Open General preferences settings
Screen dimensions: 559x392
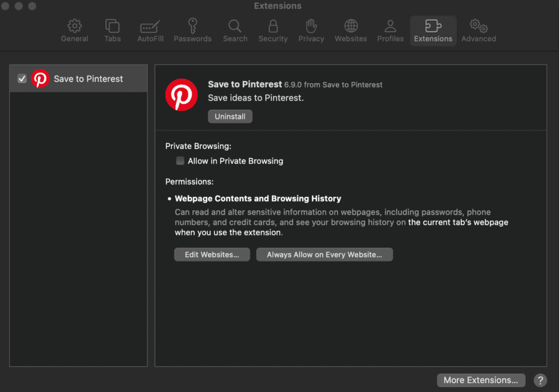click(74, 30)
